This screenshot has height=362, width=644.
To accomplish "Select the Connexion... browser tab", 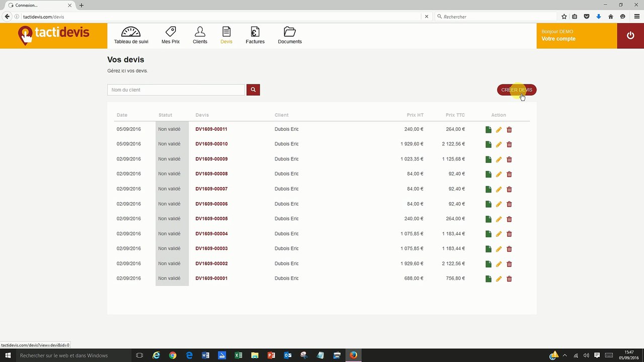I will point(39,6).
